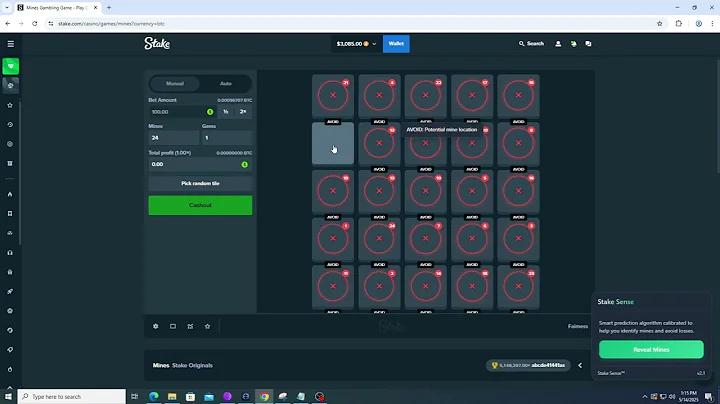Go back in the browser
This screenshot has height=404, width=720.
pyautogui.click(x=8, y=23)
